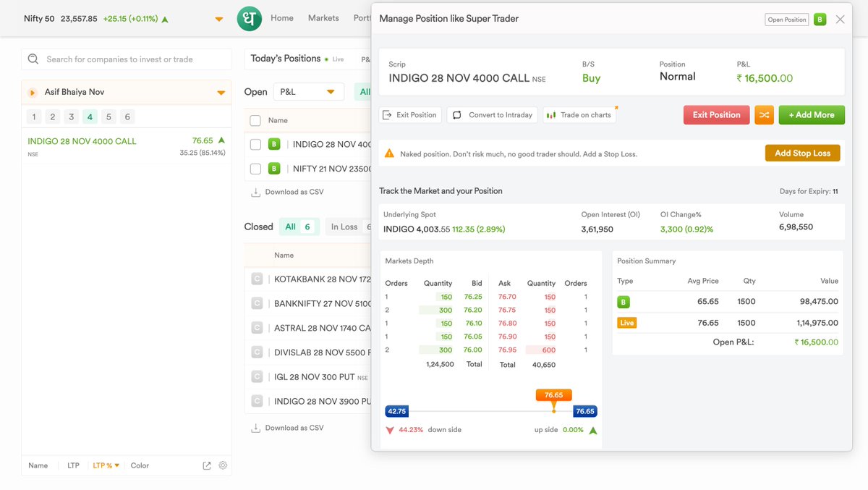The image size is (868, 490).
Task: Sort watchlist by LTP % dropdown
Action: (x=106, y=465)
